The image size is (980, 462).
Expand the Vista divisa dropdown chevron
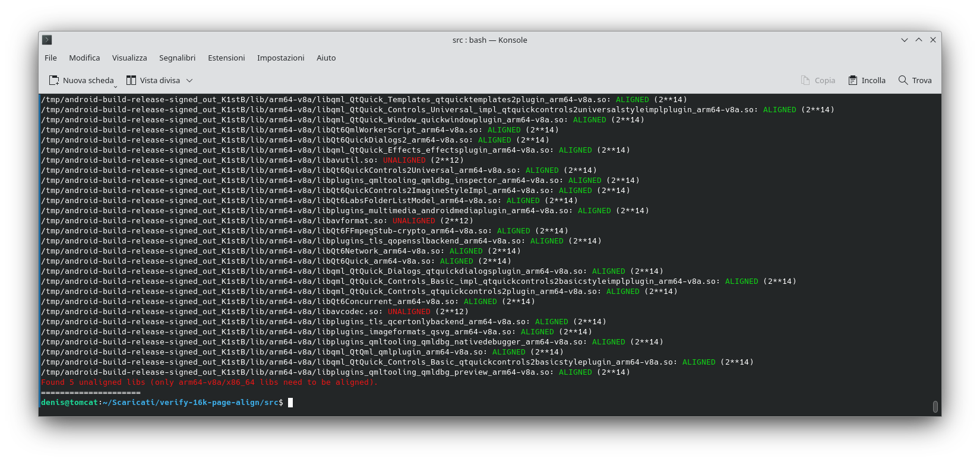tap(189, 80)
